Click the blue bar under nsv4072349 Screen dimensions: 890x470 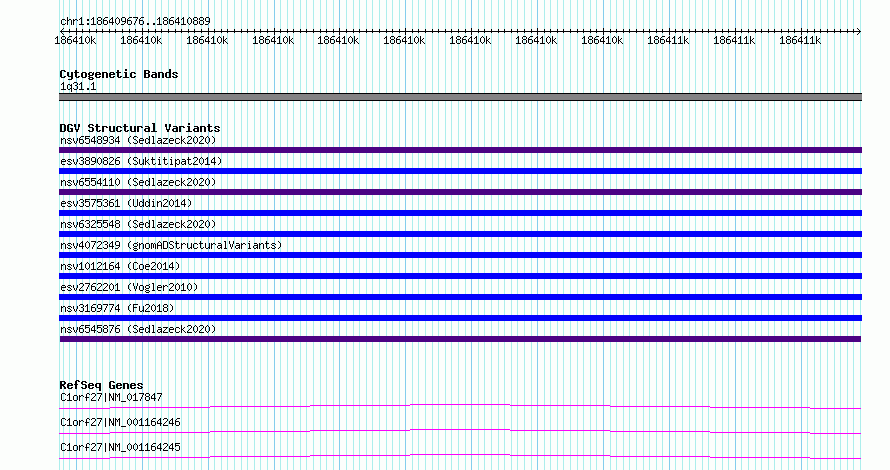click(460, 255)
